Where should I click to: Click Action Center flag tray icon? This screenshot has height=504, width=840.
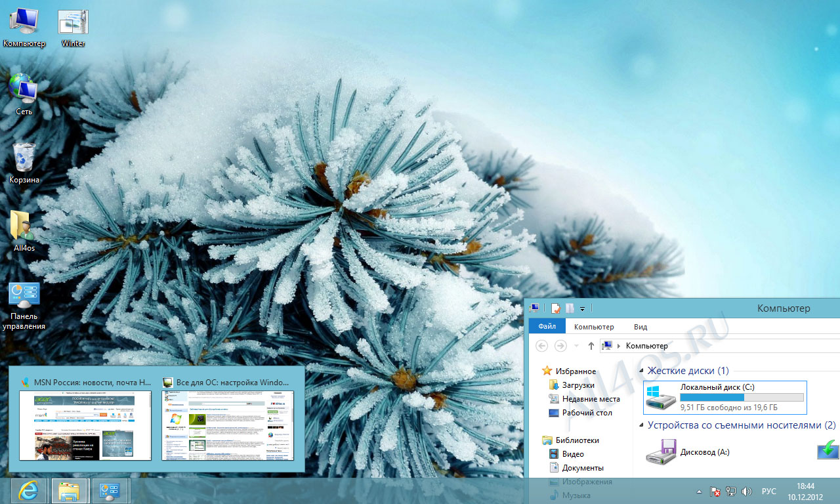[x=716, y=491]
